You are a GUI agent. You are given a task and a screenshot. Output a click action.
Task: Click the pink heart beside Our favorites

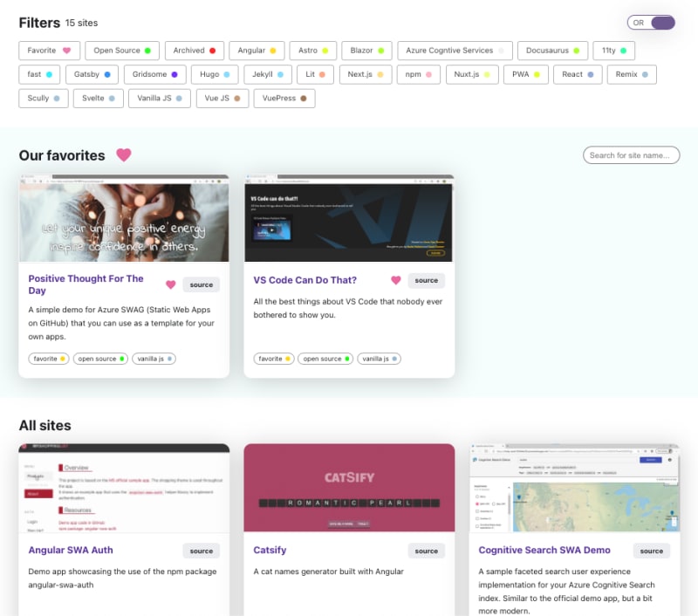click(124, 155)
